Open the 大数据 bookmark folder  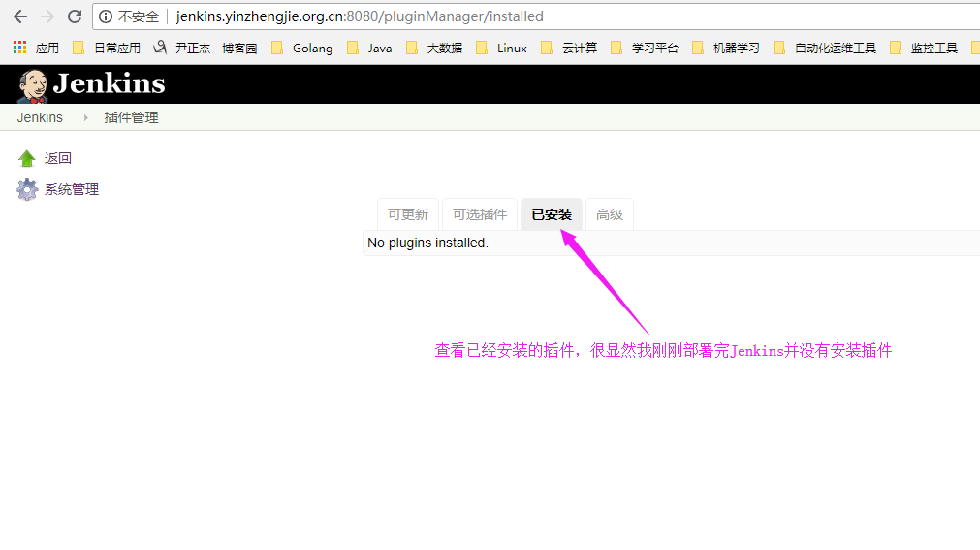tap(434, 49)
